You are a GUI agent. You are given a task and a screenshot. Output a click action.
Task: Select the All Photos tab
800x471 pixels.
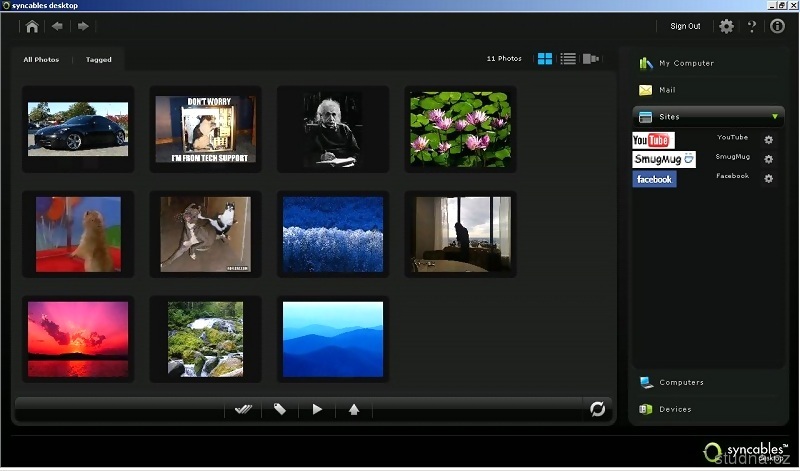41,60
